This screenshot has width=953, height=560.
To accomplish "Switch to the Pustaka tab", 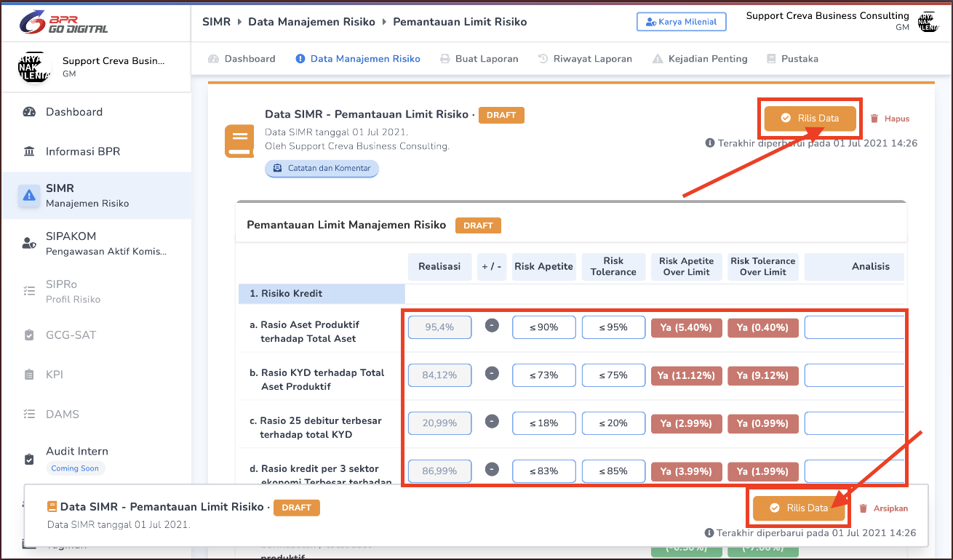I will point(792,59).
